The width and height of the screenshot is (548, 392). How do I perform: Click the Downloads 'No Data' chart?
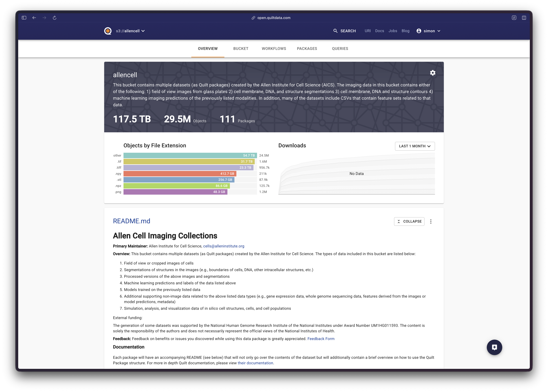point(356,174)
